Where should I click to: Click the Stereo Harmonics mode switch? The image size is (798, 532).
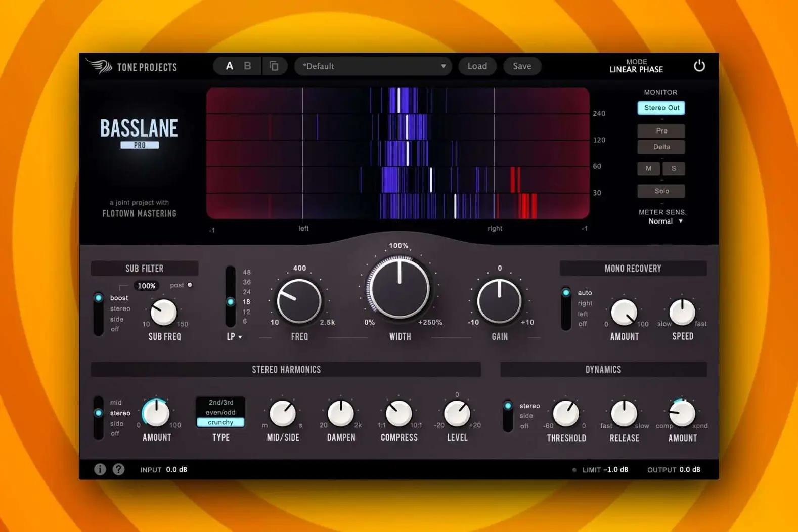pyautogui.click(x=99, y=418)
